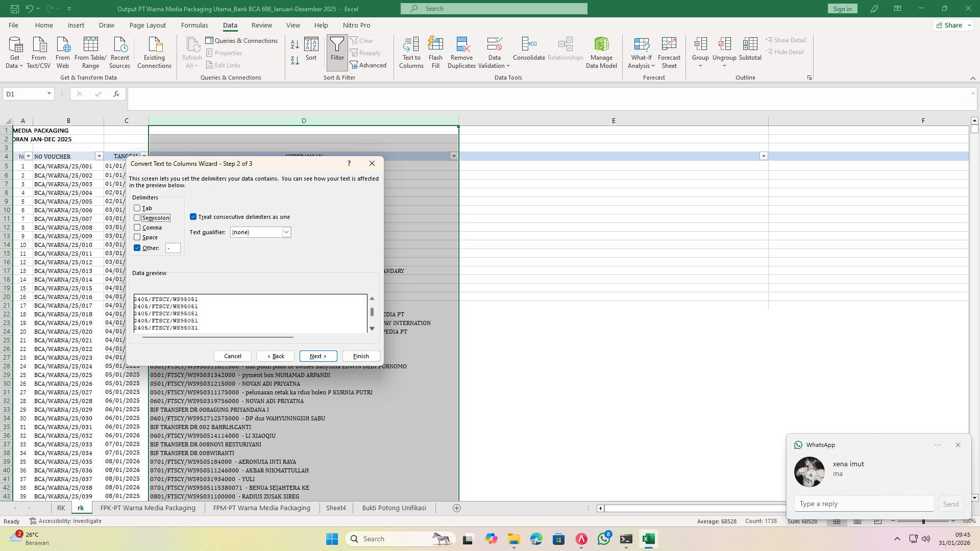Open the Text qualifier dropdown
This screenshot has height=551, width=980.
[x=286, y=232]
